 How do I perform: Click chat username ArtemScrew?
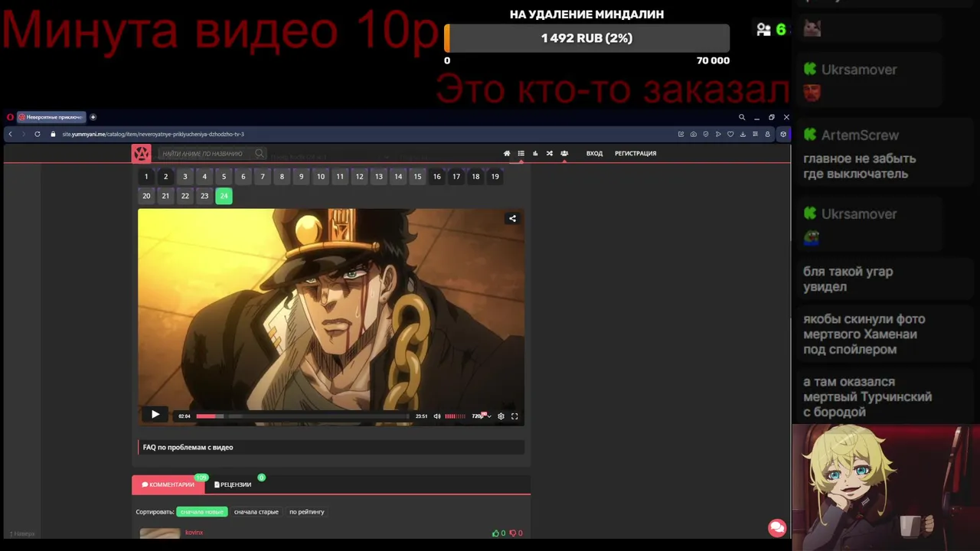pos(860,135)
